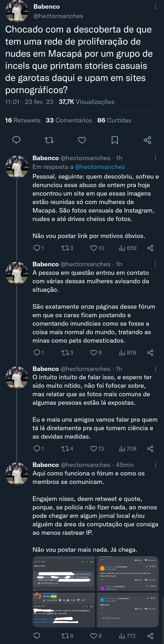Open more options on 45min reply

click(x=155, y=464)
